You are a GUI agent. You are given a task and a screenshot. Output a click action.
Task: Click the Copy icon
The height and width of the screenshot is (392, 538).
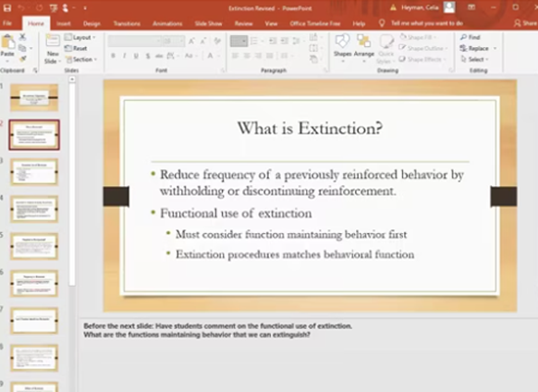click(22, 48)
